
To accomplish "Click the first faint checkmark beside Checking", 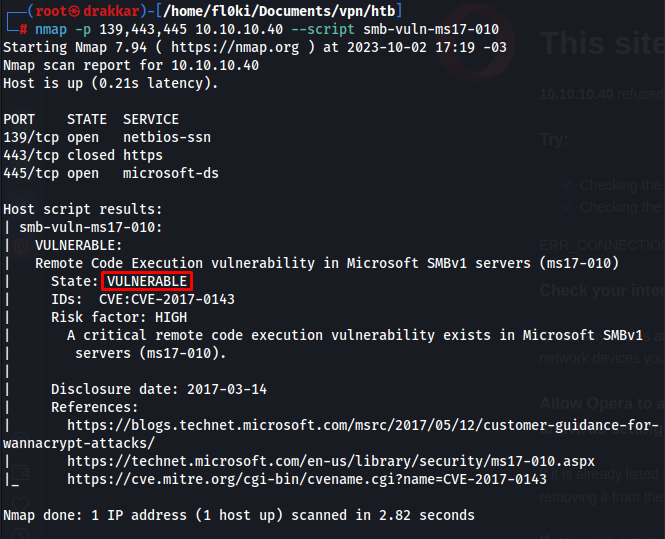I will tap(567, 185).
